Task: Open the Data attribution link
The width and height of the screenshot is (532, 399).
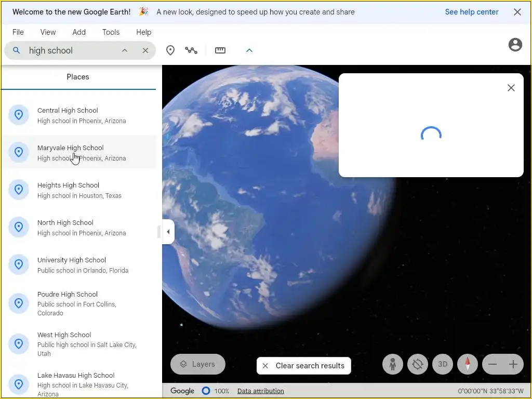Action: (x=261, y=391)
